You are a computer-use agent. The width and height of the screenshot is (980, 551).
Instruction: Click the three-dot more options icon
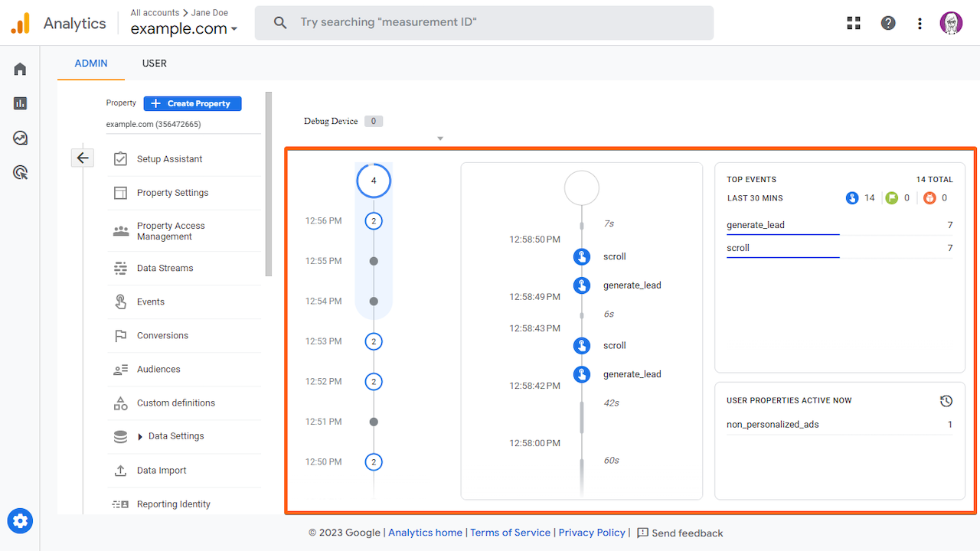[x=920, y=23]
